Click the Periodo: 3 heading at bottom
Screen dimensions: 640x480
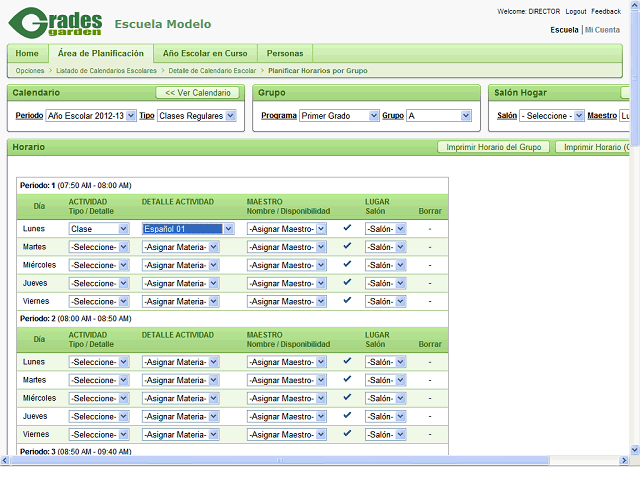pos(76,451)
